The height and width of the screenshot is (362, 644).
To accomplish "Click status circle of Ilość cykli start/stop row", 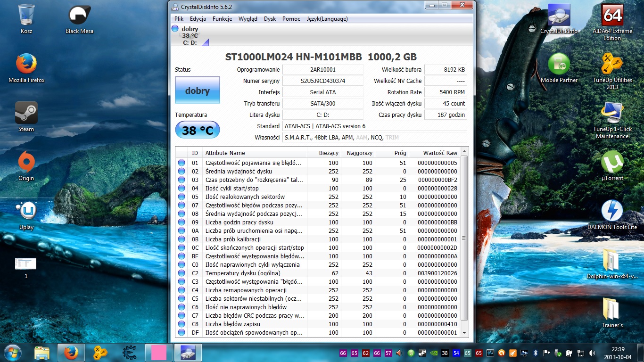I will tap(182, 188).
